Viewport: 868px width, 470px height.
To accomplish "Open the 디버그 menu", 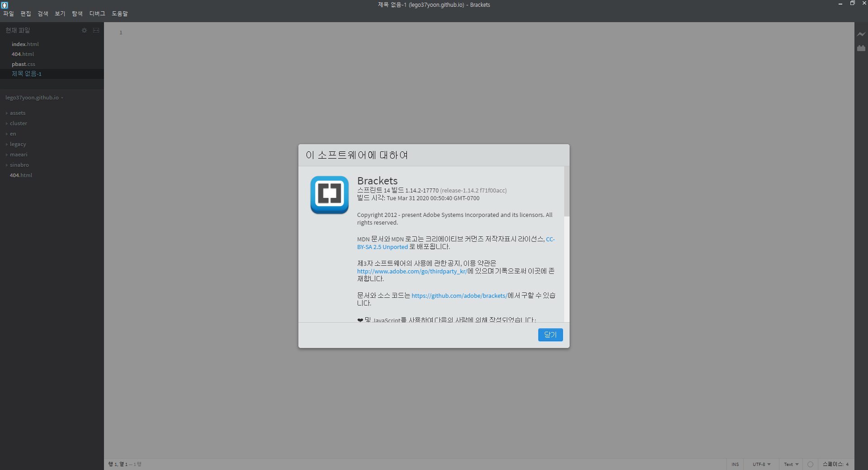I will point(97,14).
